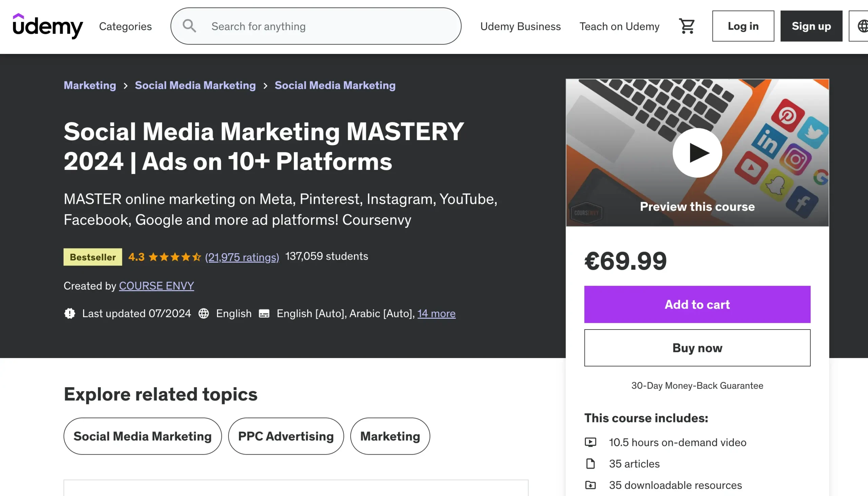The height and width of the screenshot is (496, 868).
Task: Click the last updated badge icon
Action: (70, 313)
